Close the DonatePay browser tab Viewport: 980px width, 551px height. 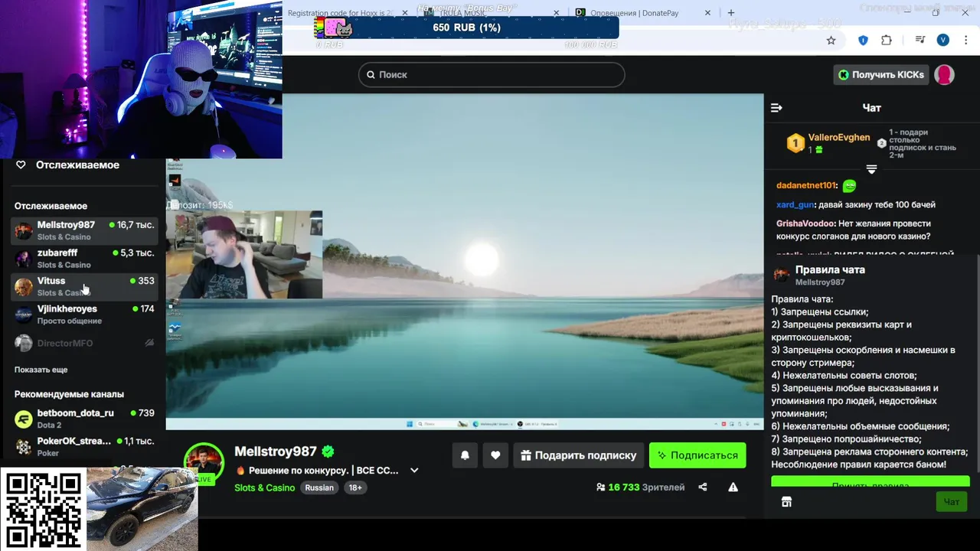coord(707,13)
